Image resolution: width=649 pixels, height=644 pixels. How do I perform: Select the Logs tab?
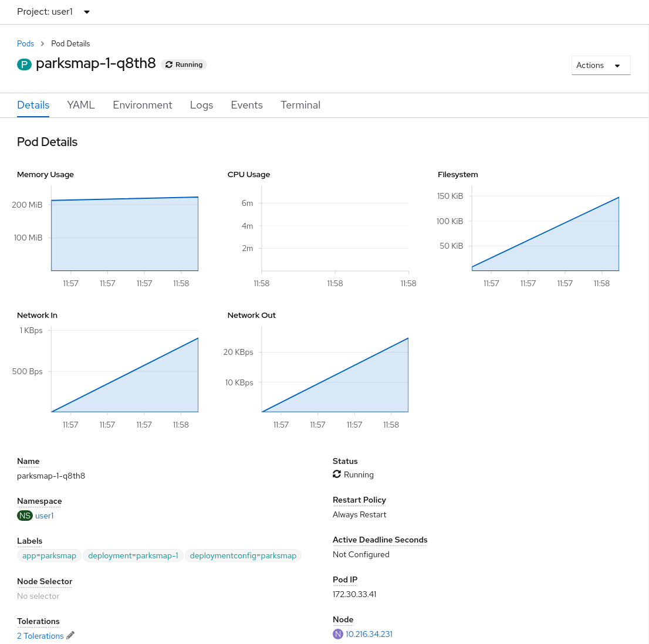point(201,105)
